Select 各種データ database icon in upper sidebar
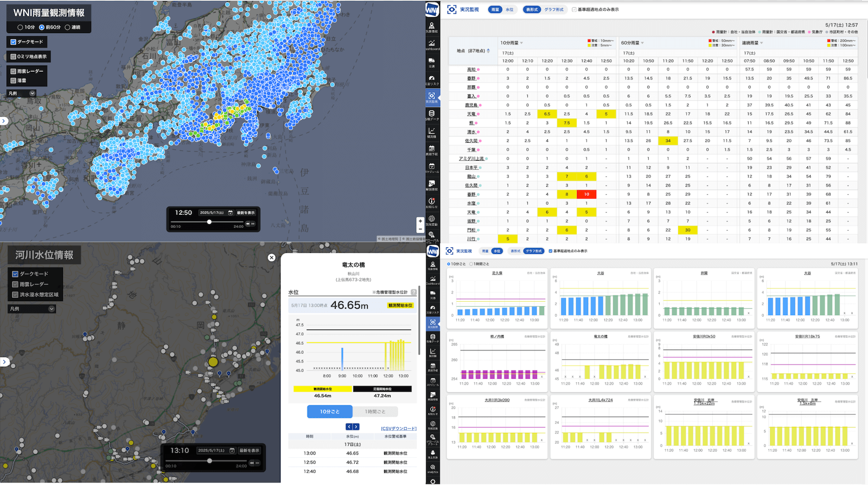The height and width of the screenshot is (485, 868). tap(432, 114)
